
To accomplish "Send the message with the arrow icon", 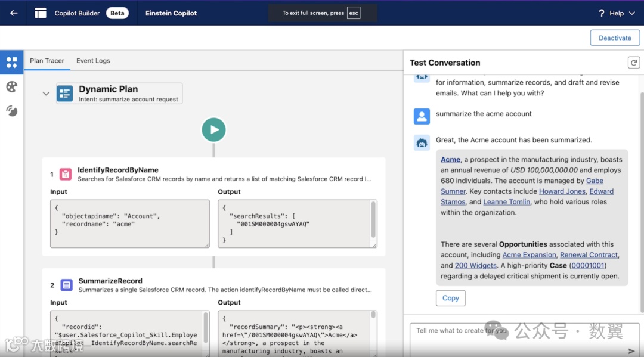I will pyautogui.click(x=631, y=351).
